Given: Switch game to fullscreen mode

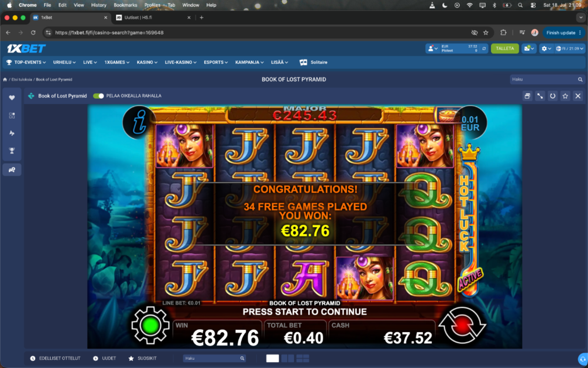Looking at the screenshot, I should 540,96.
